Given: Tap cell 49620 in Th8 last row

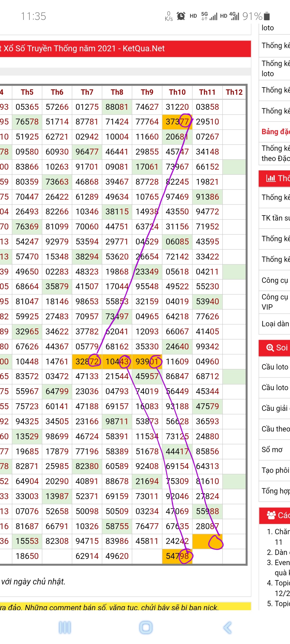Looking at the screenshot, I should click(117, 556).
